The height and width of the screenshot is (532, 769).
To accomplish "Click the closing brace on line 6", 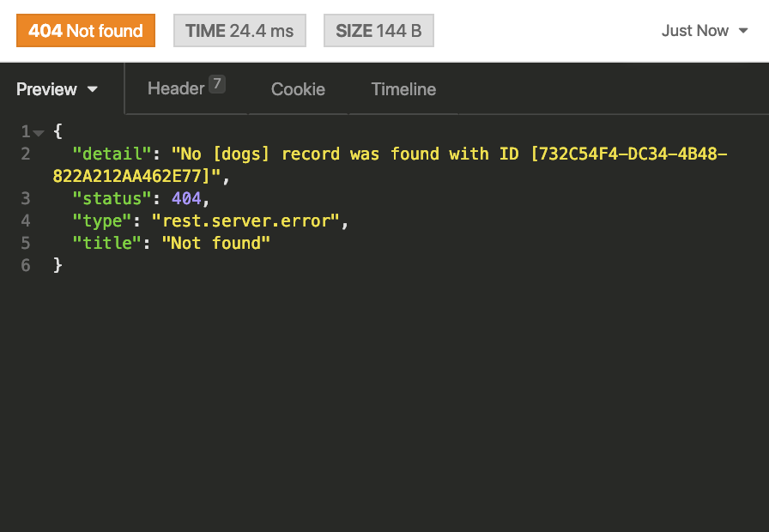I will coord(58,266).
